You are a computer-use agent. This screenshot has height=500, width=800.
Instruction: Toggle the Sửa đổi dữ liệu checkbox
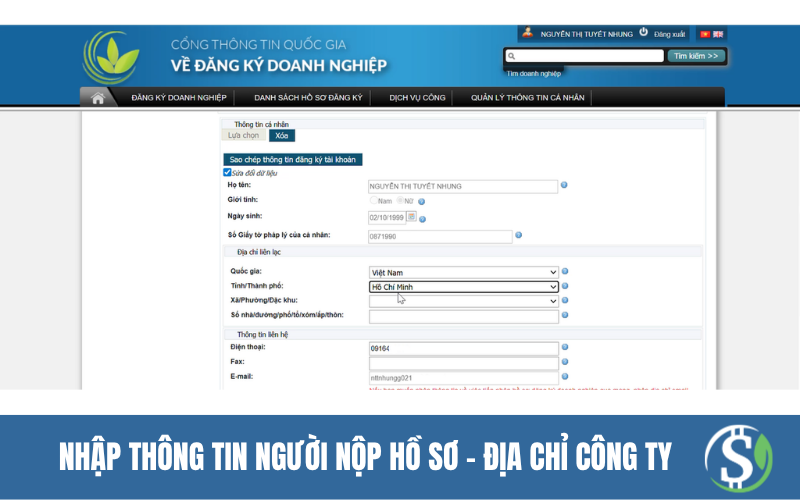[227, 172]
